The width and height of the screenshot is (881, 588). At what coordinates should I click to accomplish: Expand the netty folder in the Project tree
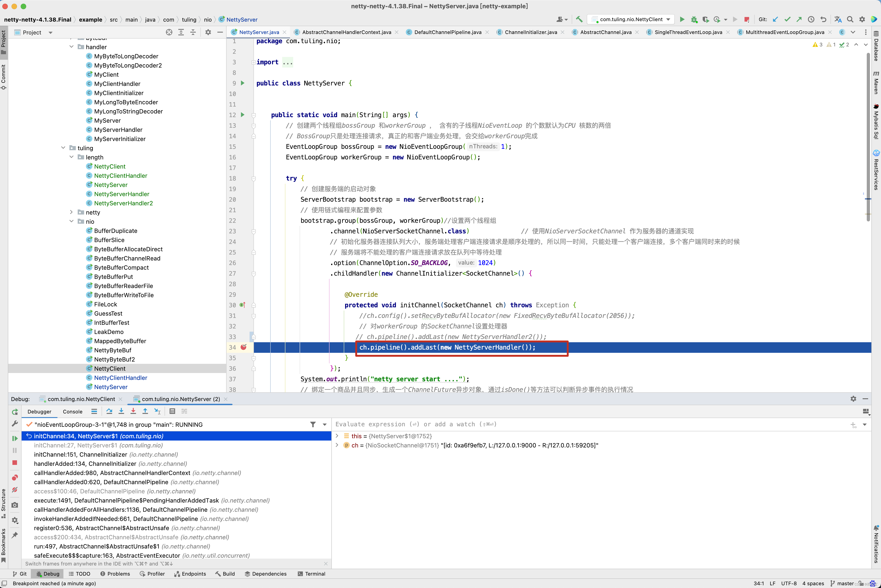click(72, 212)
